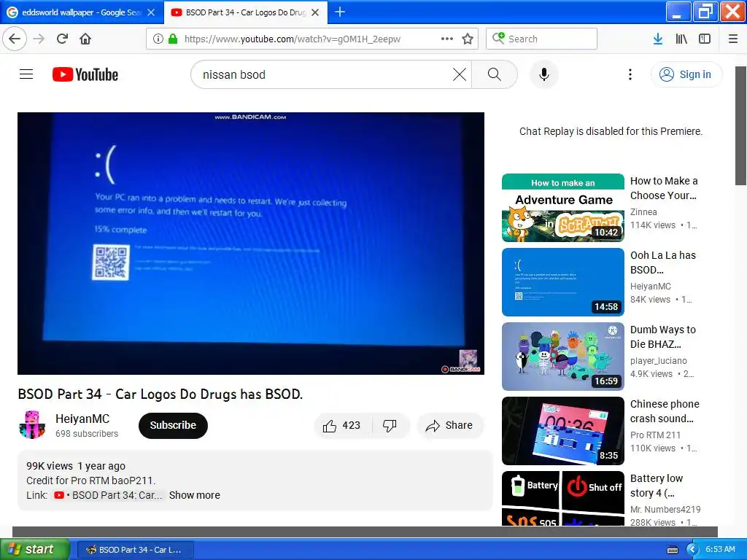The width and height of the screenshot is (747, 560).
Task: Close the eddsworld wallpaper tab
Action: (151, 12)
